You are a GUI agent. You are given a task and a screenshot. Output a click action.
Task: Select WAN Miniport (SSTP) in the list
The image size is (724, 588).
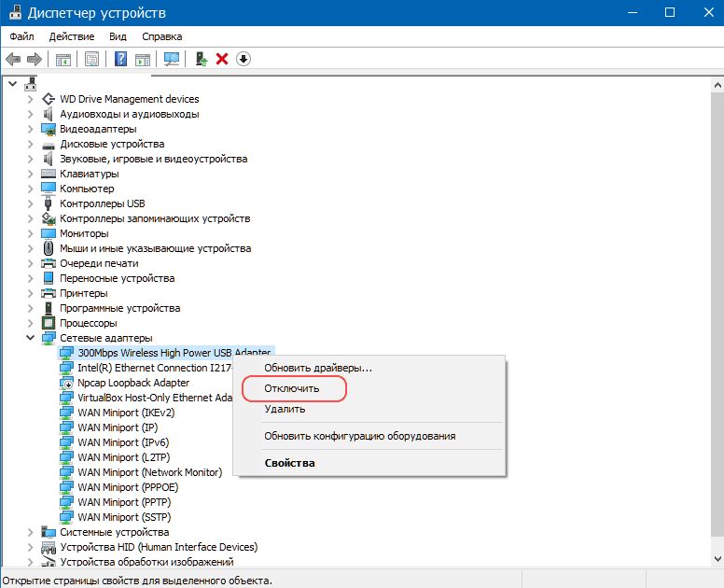(x=124, y=517)
